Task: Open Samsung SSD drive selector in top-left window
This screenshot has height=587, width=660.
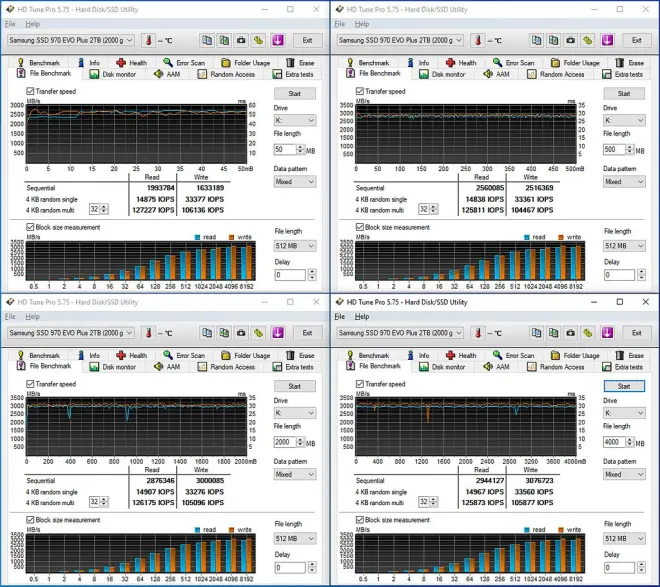Action: coord(69,40)
